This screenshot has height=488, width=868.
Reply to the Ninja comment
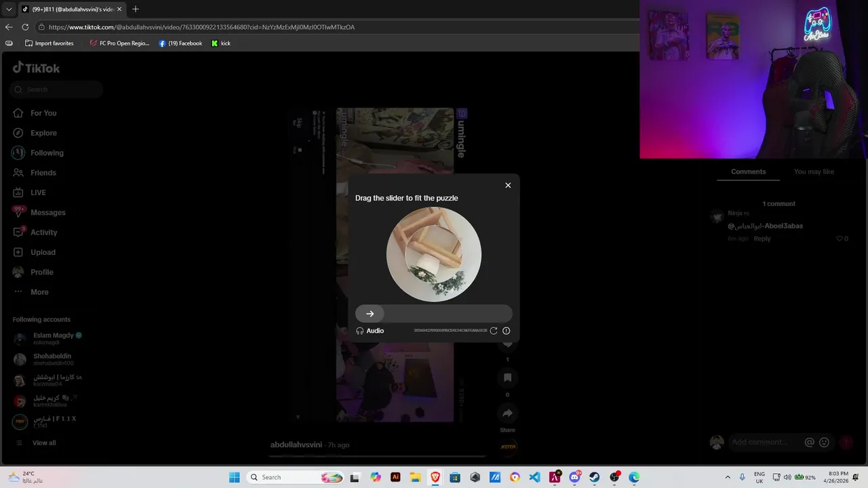[762, 239]
